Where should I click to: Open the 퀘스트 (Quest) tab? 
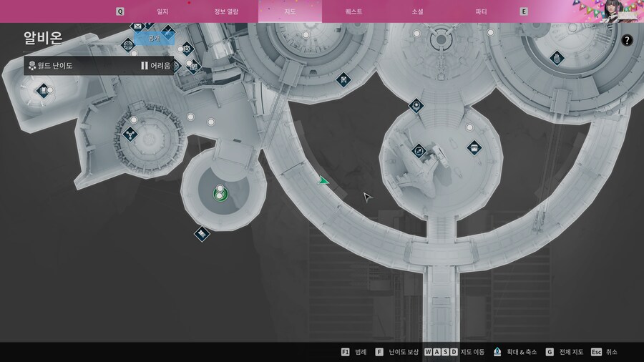353,11
